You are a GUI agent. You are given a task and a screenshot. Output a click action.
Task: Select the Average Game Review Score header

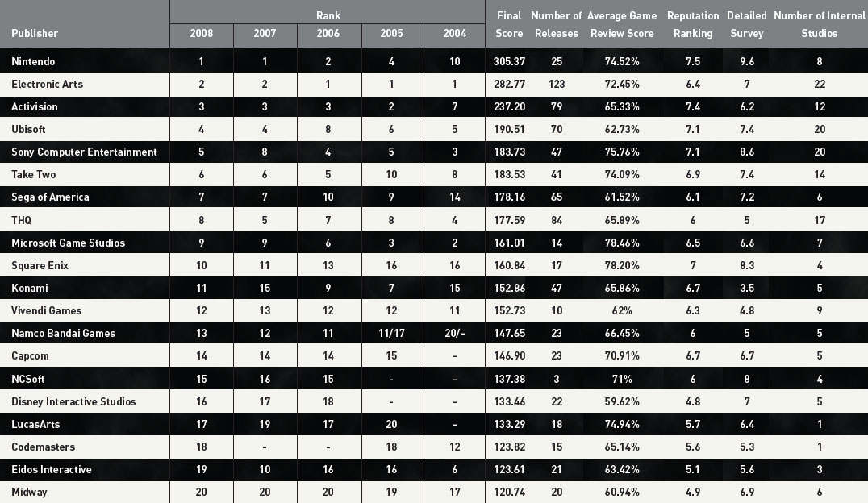pos(622,25)
